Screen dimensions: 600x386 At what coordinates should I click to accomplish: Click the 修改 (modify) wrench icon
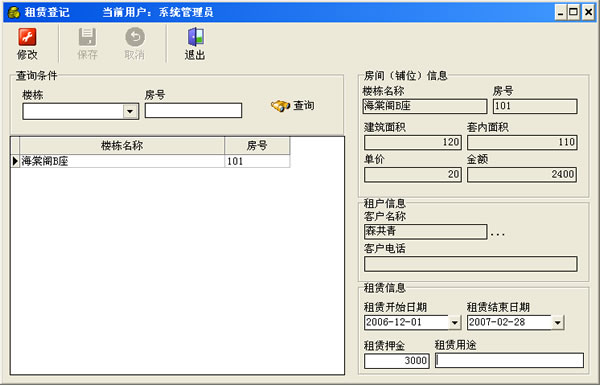click(x=27, y=37)
